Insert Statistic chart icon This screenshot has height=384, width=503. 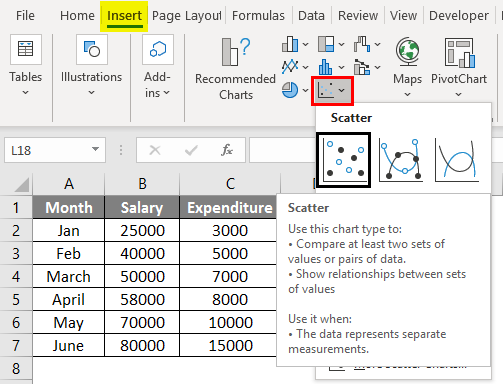(x=325, y=67)
